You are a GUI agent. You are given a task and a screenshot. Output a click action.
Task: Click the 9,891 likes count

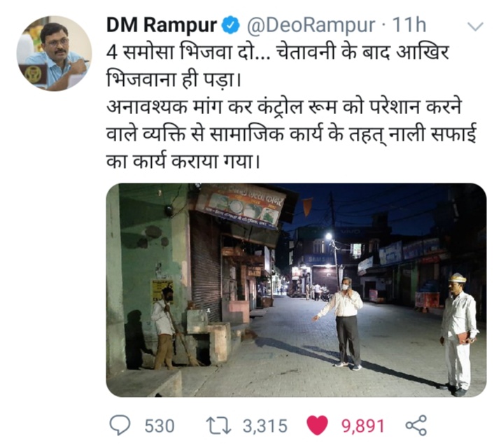pyautogui.click(x=363, y=426)
